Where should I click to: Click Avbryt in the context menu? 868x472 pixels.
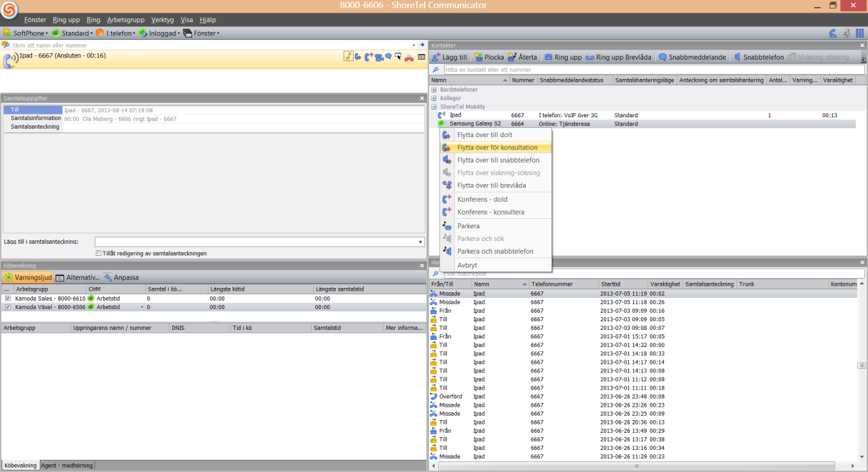click(x=496, y=265)
